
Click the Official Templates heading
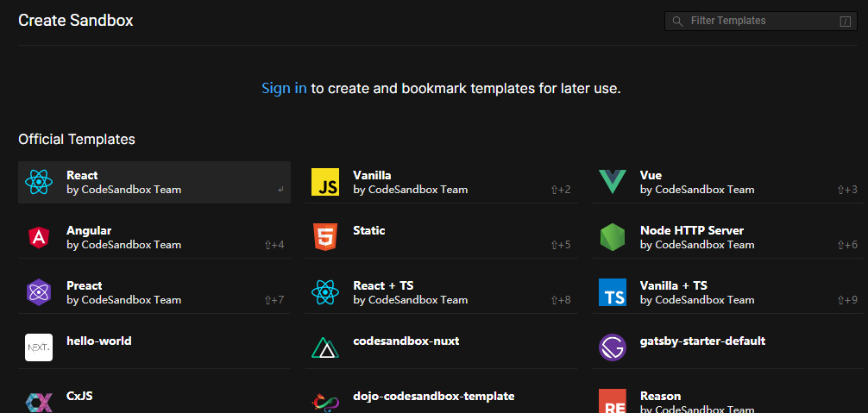pos(77,140)
